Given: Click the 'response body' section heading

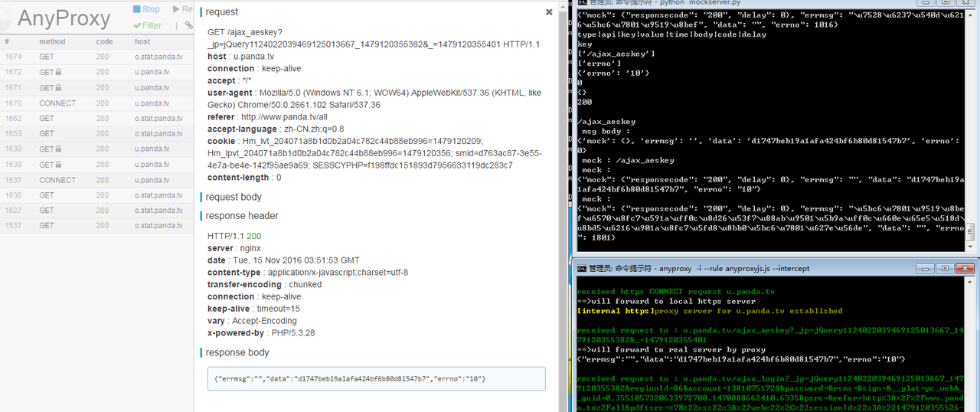Looking at the screenshot, I should [237, 353].
